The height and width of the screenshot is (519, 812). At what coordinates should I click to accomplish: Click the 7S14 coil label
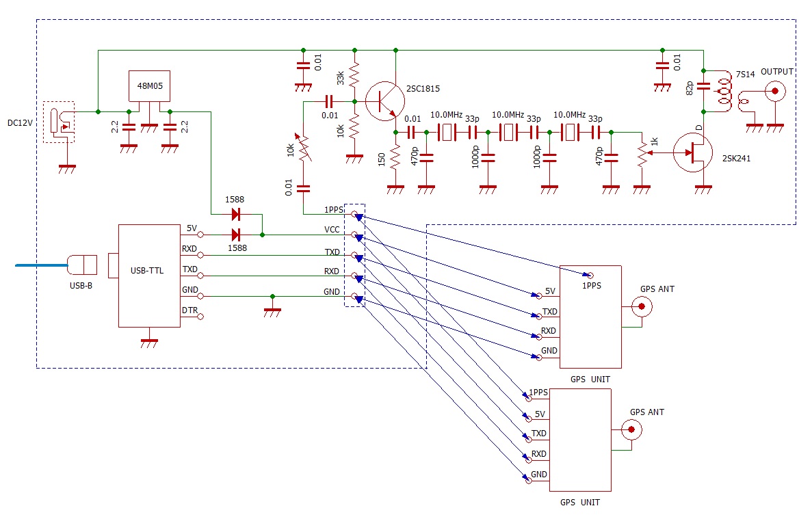coord(745,75)
